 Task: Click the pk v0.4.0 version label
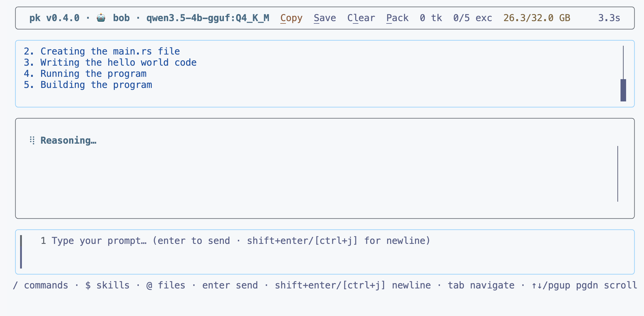pyautogui.click(x=54, y=18)
